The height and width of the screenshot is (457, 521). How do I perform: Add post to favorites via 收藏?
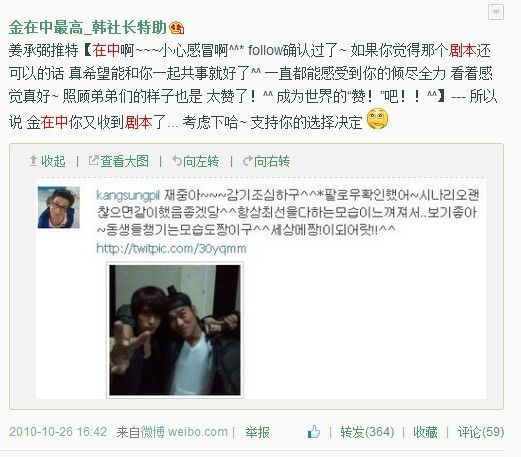click(x=425, y=432)
